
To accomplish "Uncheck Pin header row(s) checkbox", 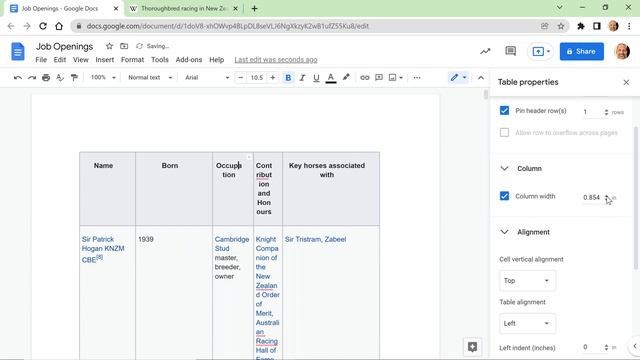I will tap(504, 111).
